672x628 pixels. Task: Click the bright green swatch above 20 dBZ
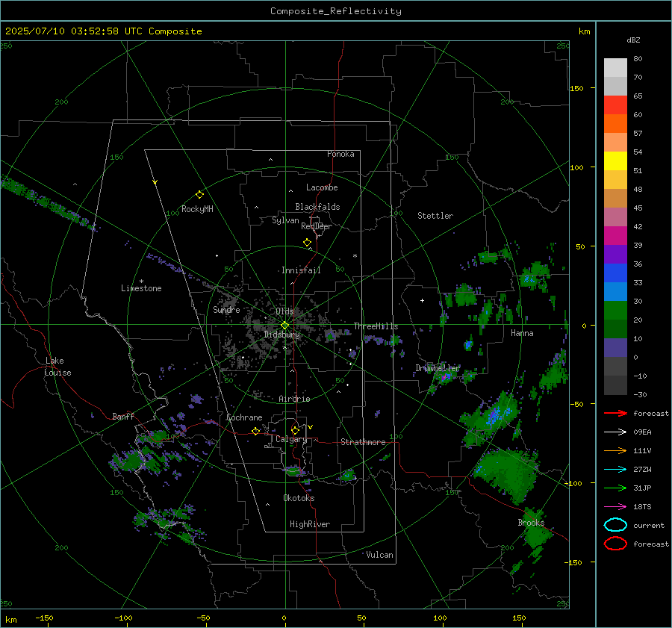tap(615, 311)
